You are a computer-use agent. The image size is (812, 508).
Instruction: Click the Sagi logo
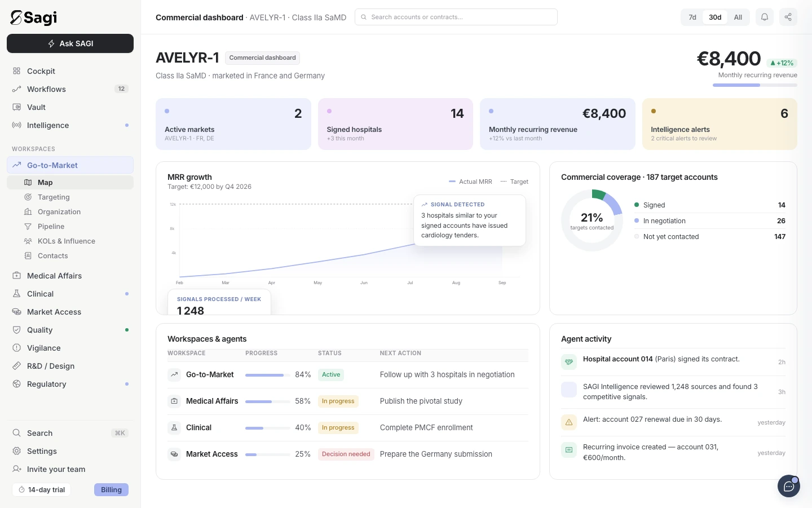tap(34, 17)
